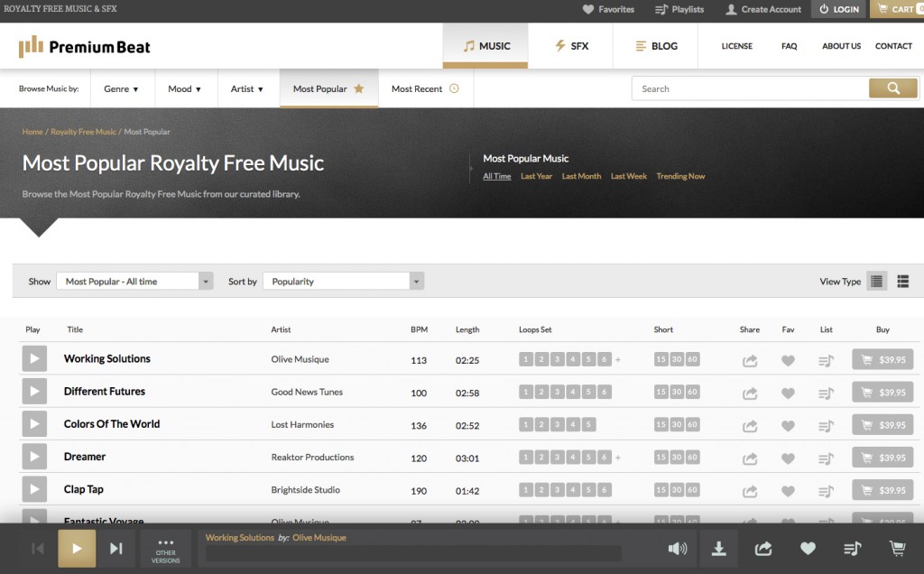Play the Dreamer track
This screenshot has height=574, width=924.
(34, 457)
